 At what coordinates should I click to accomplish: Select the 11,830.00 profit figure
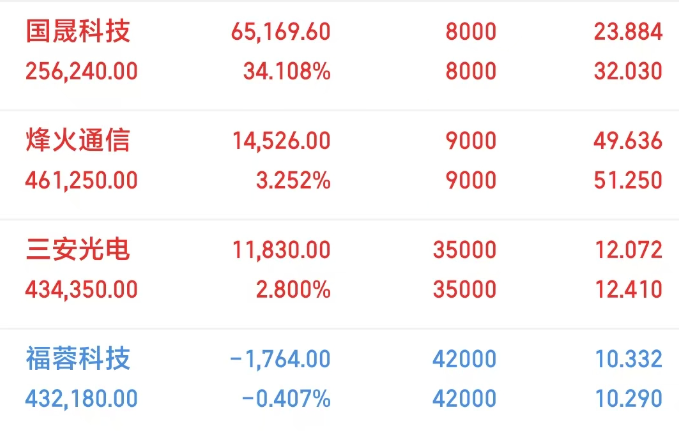click(x=280, y=250)
